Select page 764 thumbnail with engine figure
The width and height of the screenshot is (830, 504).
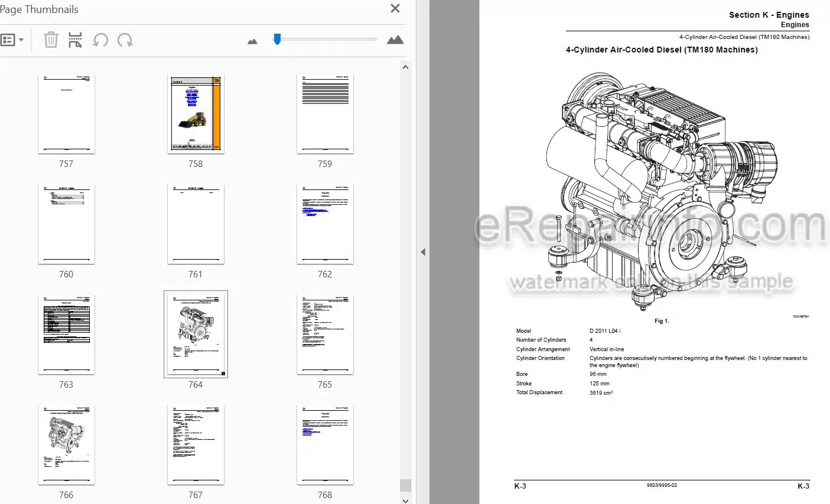pos(196,335)
